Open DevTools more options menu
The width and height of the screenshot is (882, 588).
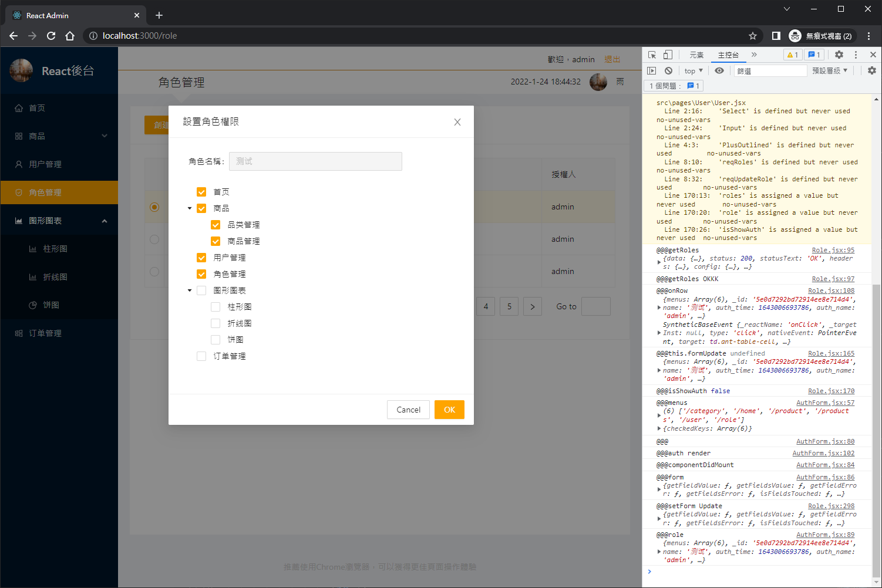[856, 55]
